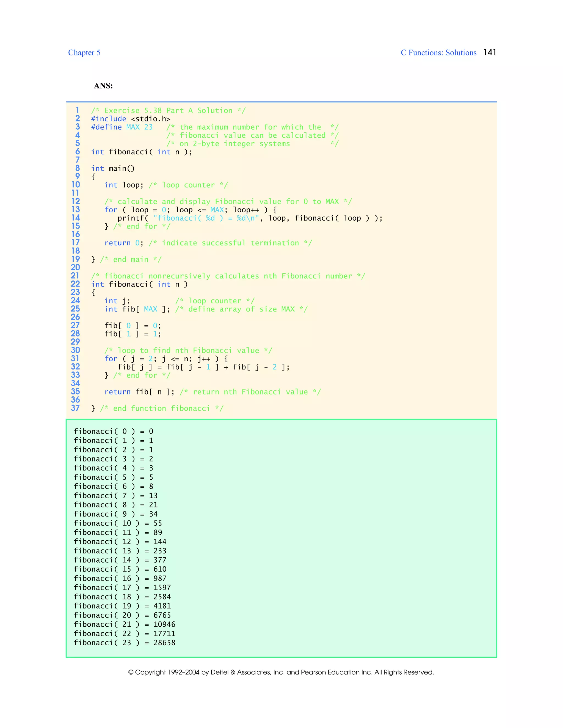Click the 'C Functions: Solutions' header
Image resolution: width=563 pixels, height=728 pixels.
pyautogui.click(x=438, y=53)
